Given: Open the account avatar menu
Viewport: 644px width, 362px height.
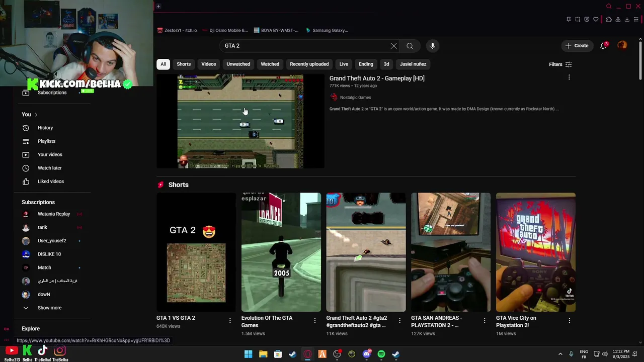Looking at the screenshot, I should point(622,45).
